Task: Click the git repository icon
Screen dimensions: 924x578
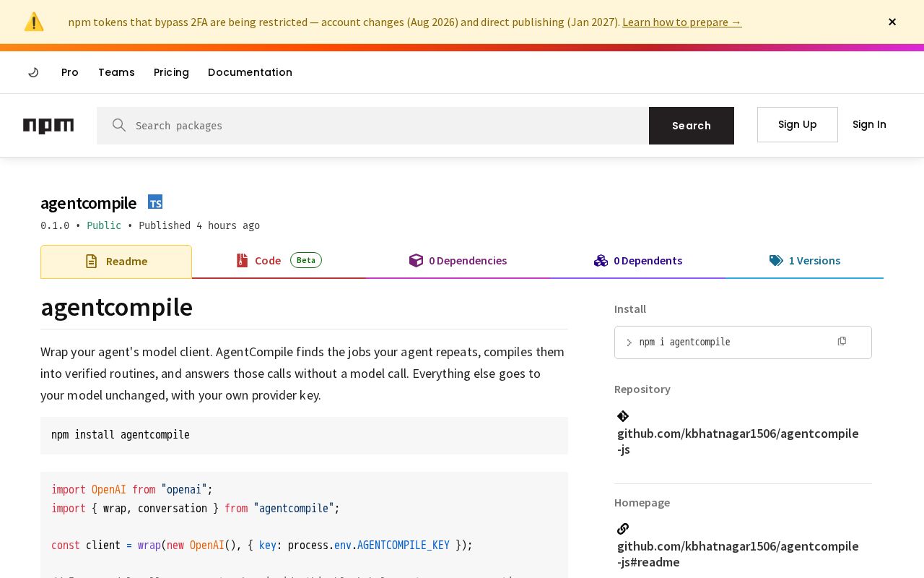Action: (623, 416)
